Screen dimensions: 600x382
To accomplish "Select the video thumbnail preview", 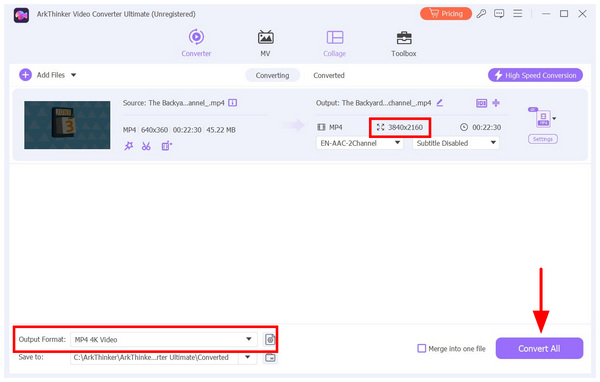I will [67, 125].
